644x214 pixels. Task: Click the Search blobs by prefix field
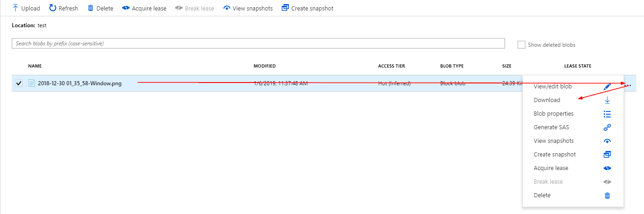tap(258, 44)
